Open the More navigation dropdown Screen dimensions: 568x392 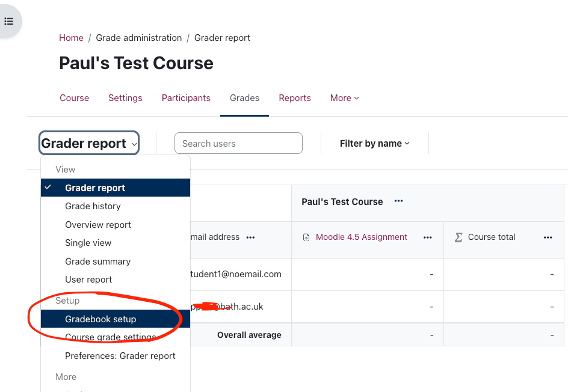click(x=344, y=98)
